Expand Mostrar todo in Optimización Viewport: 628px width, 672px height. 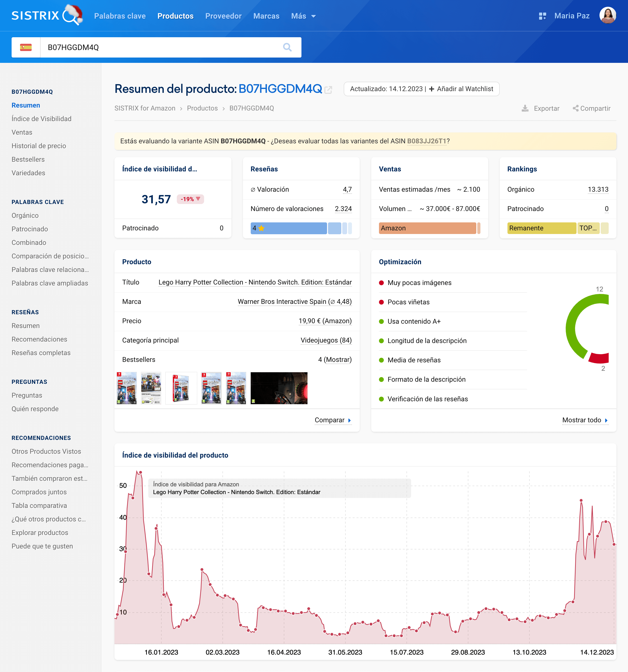585,420
